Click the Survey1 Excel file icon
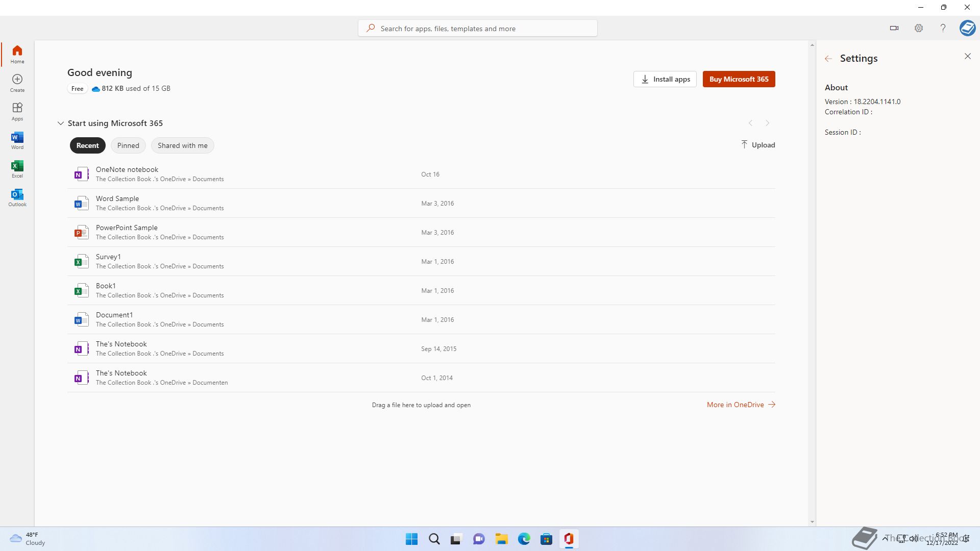The width and height of the screenshot is (980, 551). (x=81, y=262)
